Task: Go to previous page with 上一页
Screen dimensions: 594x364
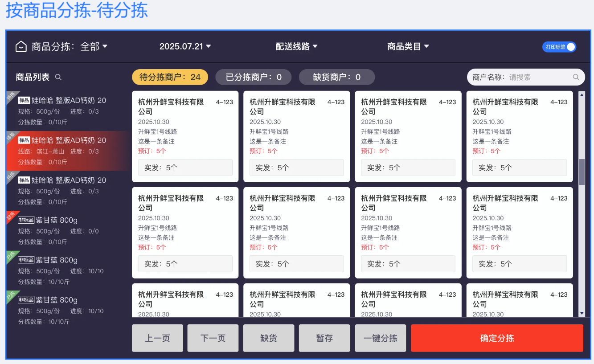Action: (x=157, y=338)
